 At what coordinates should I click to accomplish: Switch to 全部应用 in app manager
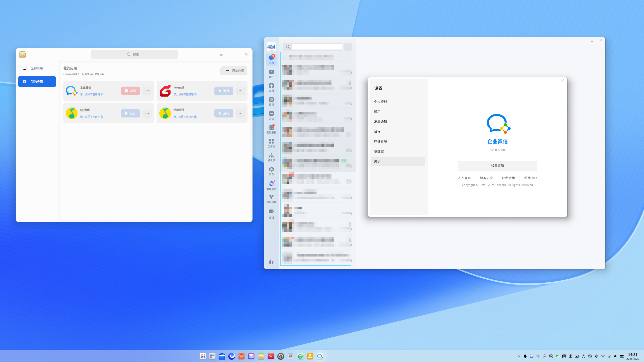click(x=37, y=68)
